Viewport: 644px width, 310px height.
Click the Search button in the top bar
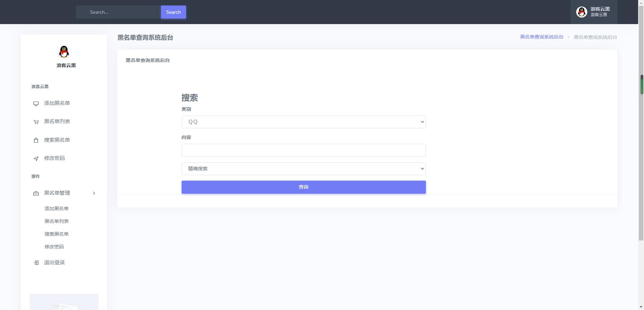tap(173, 12)
